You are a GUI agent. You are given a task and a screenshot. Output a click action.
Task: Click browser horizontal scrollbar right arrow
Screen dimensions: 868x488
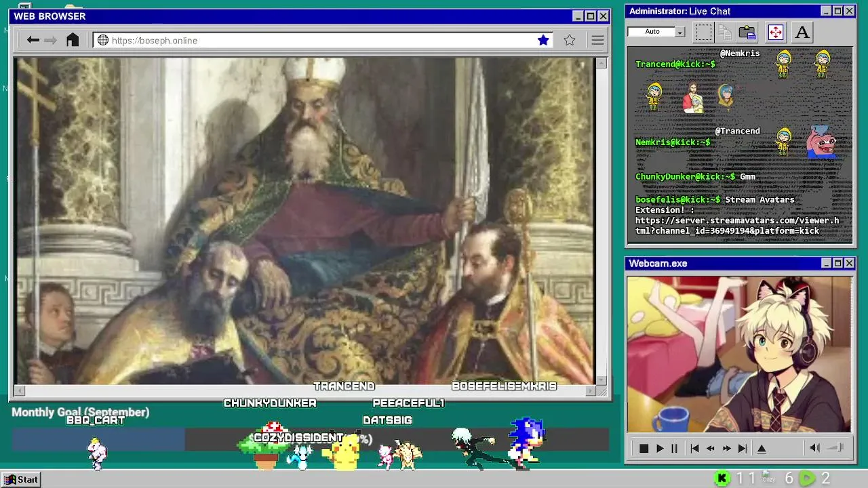[590, 390]
